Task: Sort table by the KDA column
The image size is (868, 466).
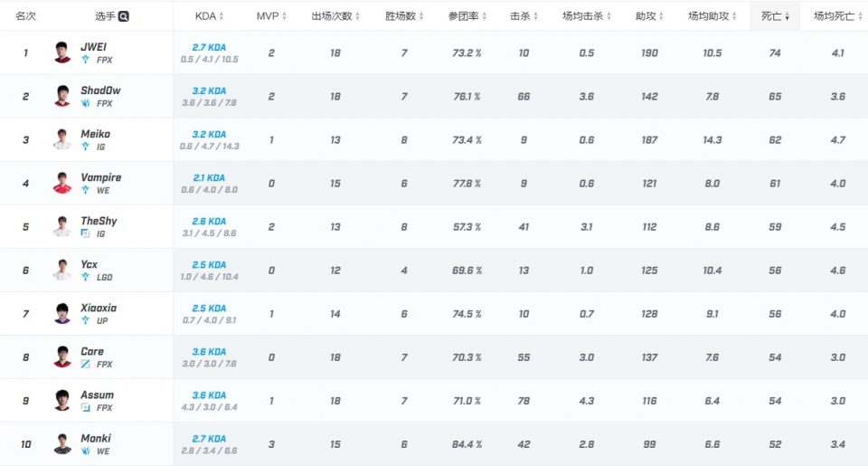Action: click(x=209, y=16)
